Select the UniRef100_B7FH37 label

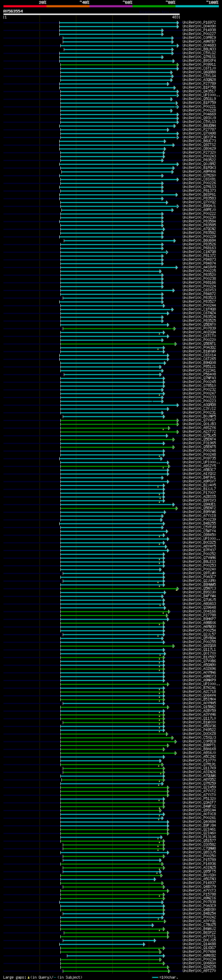pos(199,550)
